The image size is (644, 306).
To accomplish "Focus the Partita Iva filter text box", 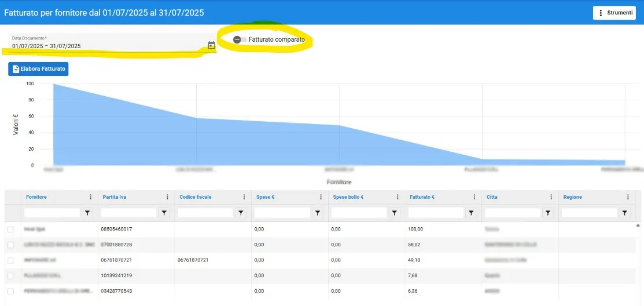I will point(128,213).
